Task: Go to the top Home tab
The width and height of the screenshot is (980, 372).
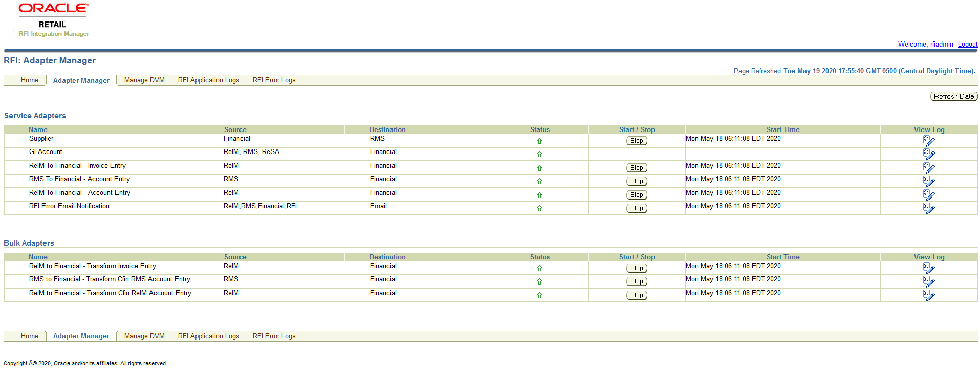Action: [x=30, y=80]
